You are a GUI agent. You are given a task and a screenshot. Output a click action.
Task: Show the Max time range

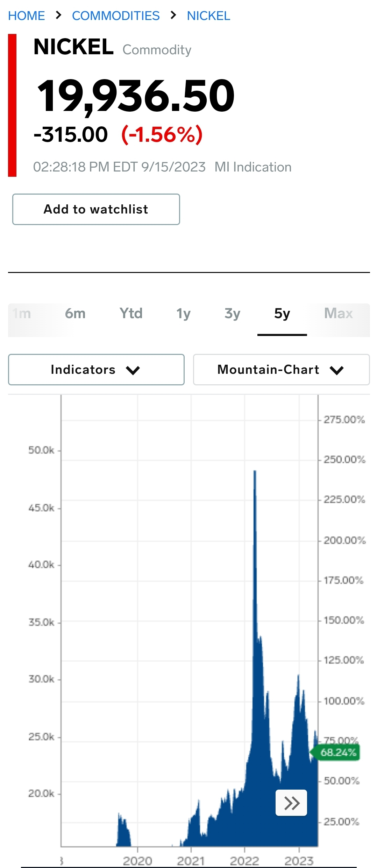tap(339, 313)
